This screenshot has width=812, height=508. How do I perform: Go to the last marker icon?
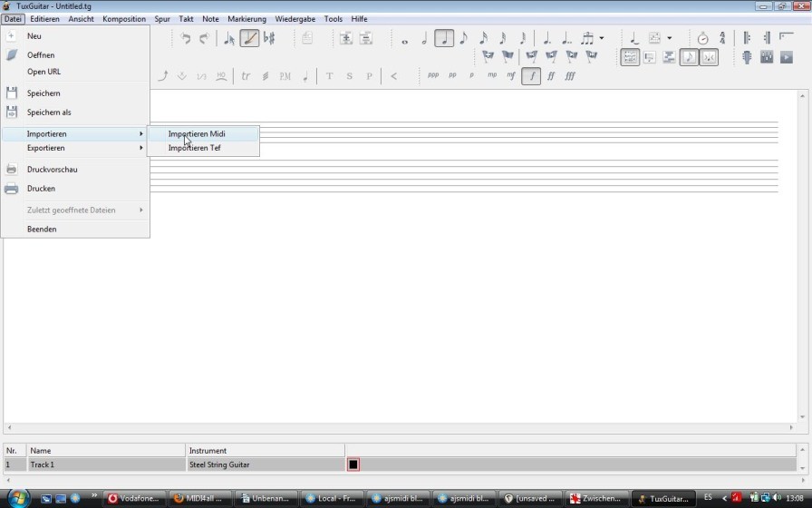pos(591,56)
